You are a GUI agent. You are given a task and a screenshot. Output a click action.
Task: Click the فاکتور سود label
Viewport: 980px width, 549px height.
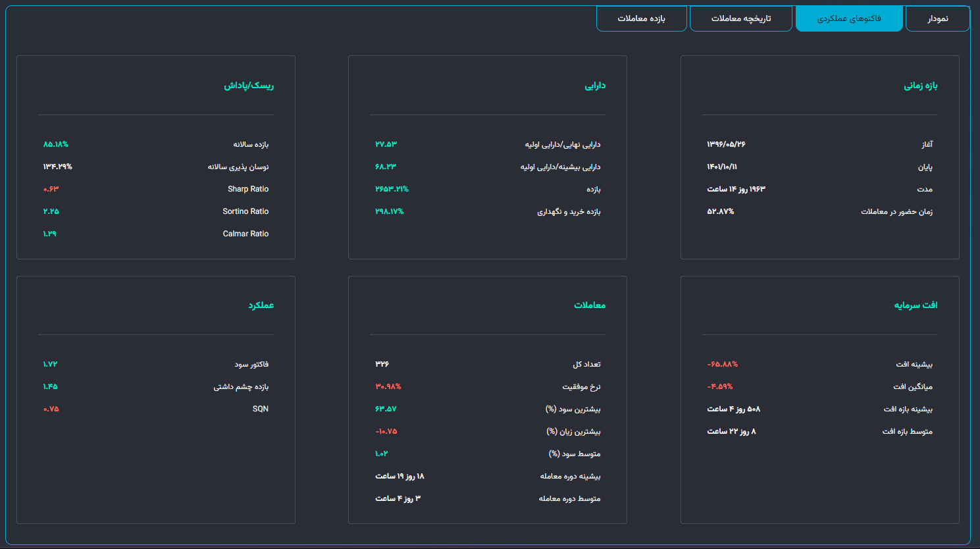[x=251, y=364]
